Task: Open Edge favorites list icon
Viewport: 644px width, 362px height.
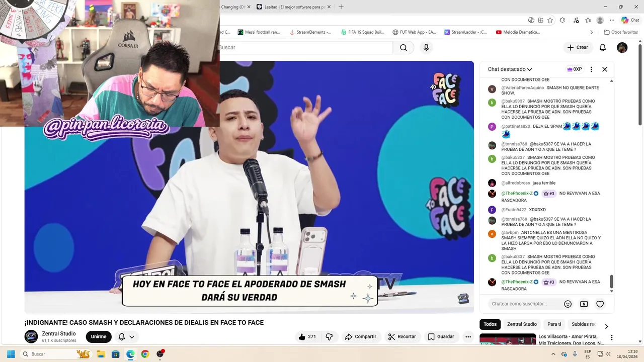Action: tap(588, 20)
